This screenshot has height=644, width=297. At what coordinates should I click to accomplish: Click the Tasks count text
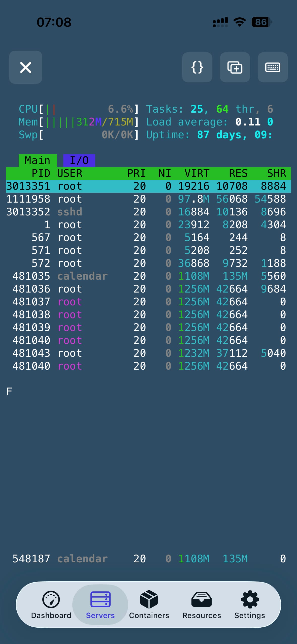point(210,109)
